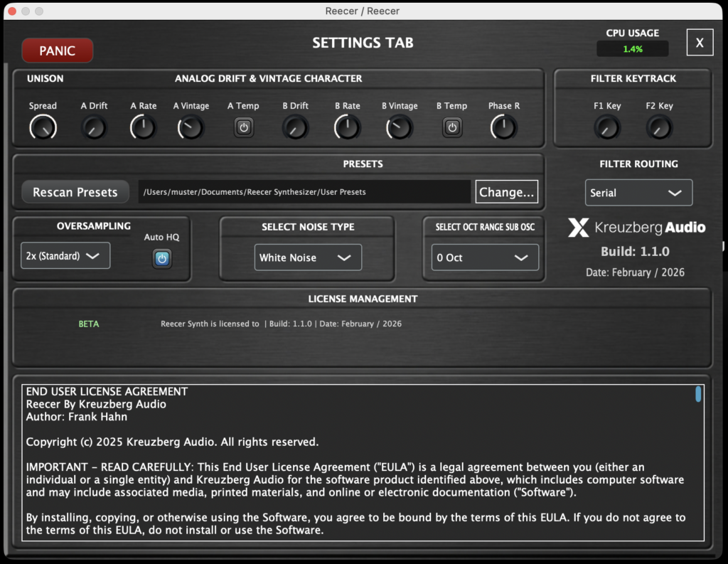The image size is (728, 564).
Task: Open the Oversampling 2x (Standard) dropdown
Action: pyautogui.click(x=65, y=256)
